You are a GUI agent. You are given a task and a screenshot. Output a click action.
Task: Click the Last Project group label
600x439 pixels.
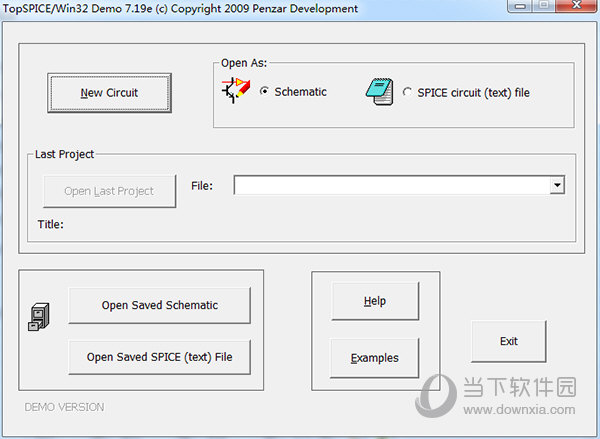point(64,154)
